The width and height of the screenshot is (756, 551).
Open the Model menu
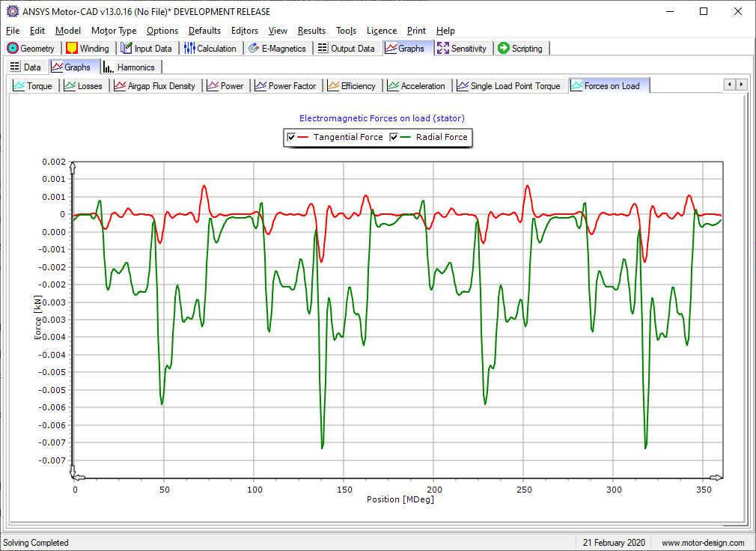pos(68,31)
